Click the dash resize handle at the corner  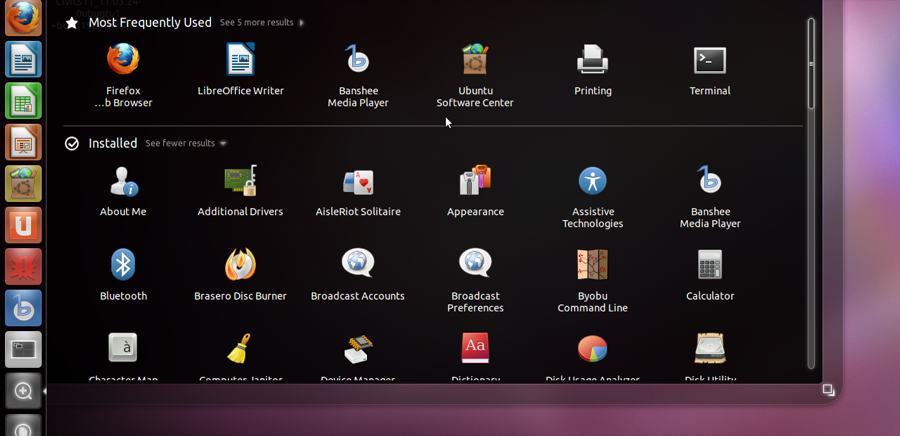pyautogui.click(x=828, y=390)
